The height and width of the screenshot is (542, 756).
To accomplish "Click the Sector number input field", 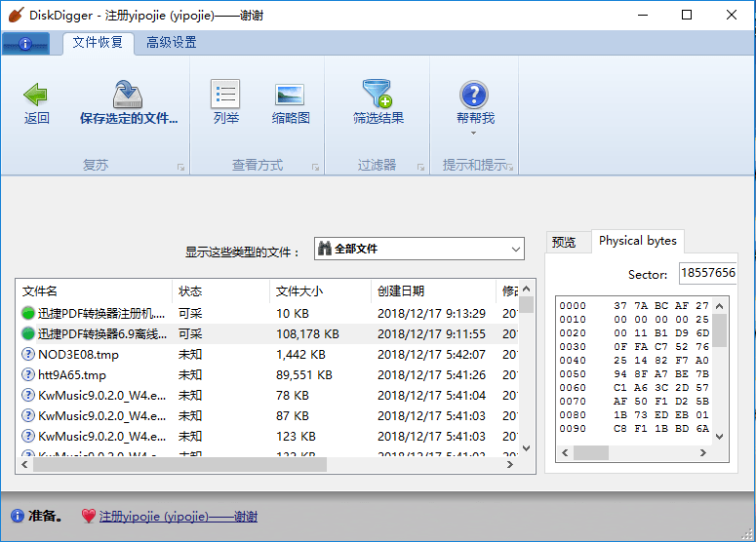I will point(707,274).
